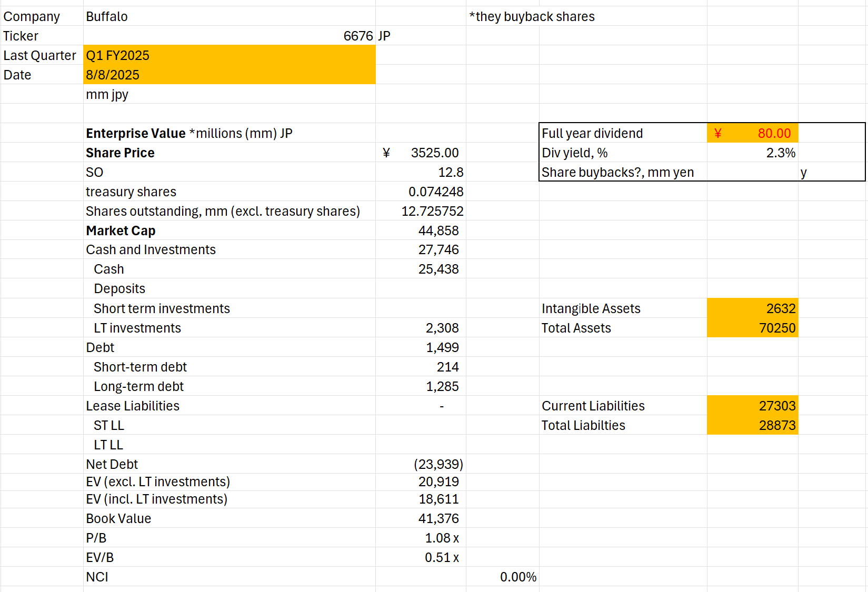
Task: Click the 'Total Liabilties' label cell
Action: click(623, 425)
